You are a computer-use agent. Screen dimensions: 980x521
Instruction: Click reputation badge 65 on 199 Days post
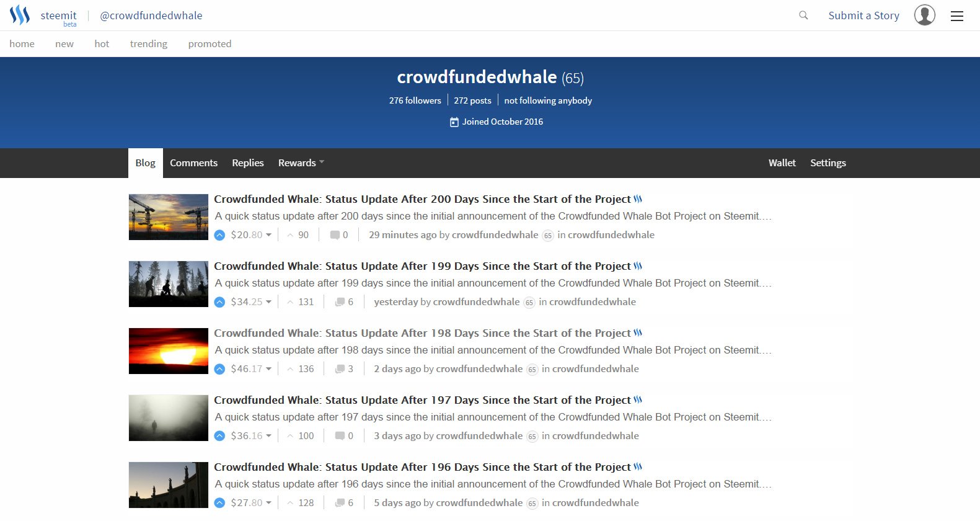pos(529,303)
